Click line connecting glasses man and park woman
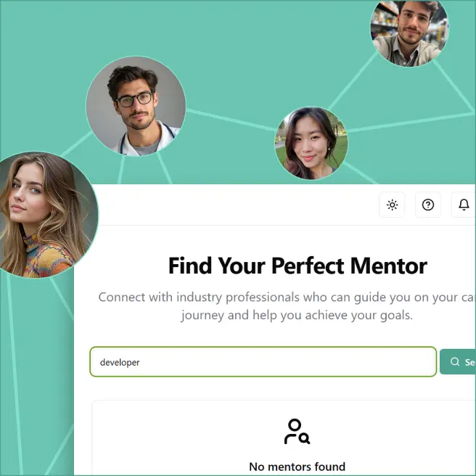Screen dimensions: 476x476 230,120
